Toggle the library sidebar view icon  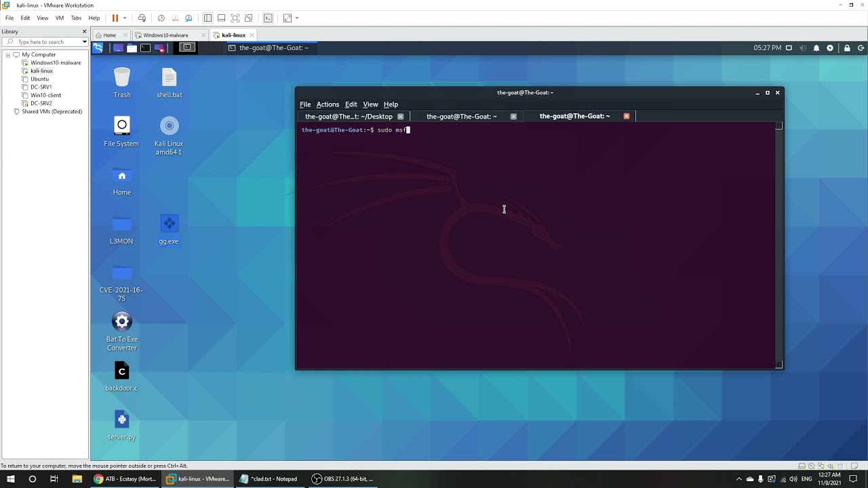[208, 18]
